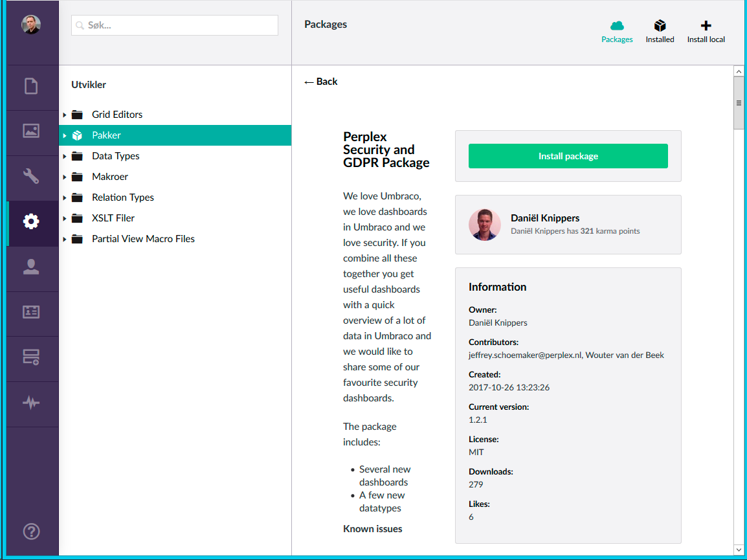Open the Forms section icon in sidebar
This screenshot has height=560, width=747.
(31, 357)
